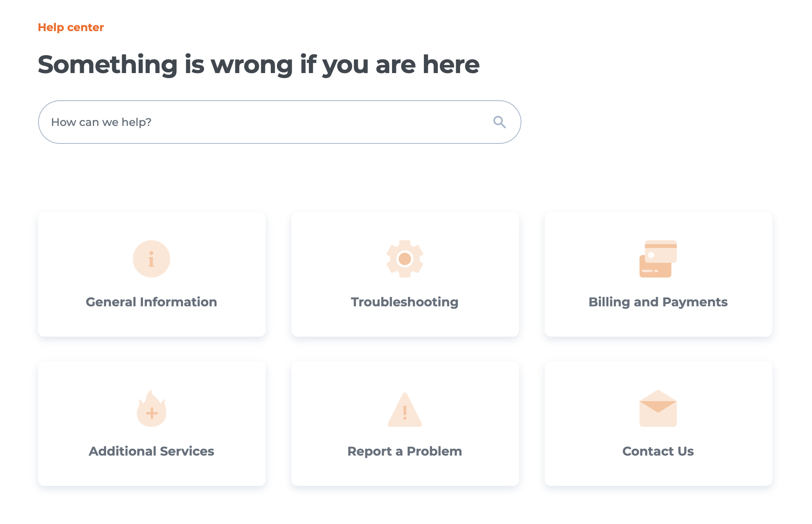
Task: Click the Additional Services flame icon
Action: 152,408
